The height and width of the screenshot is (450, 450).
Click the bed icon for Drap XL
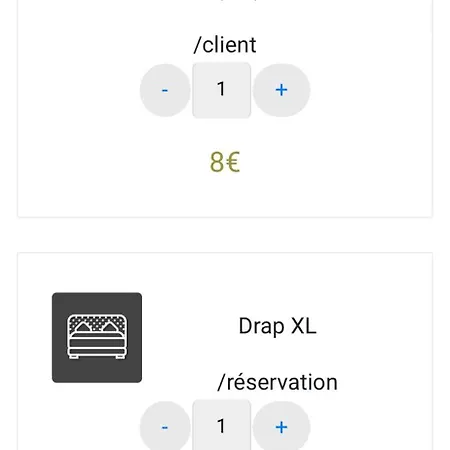97,337
